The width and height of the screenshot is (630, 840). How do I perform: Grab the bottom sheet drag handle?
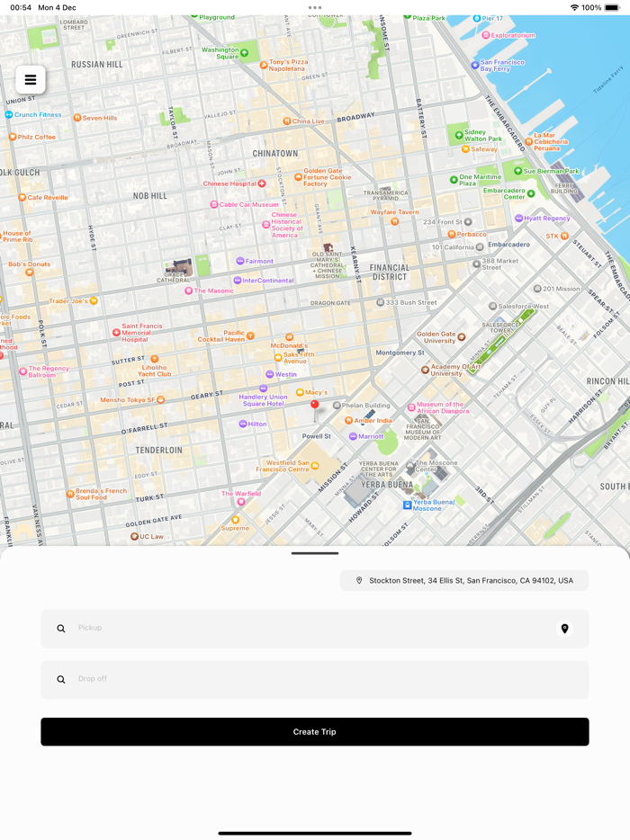(315, 553)
